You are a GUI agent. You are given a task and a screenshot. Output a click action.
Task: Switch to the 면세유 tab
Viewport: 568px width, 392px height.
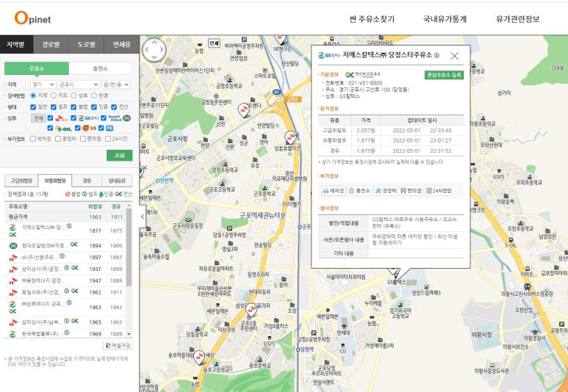point(122,45)
